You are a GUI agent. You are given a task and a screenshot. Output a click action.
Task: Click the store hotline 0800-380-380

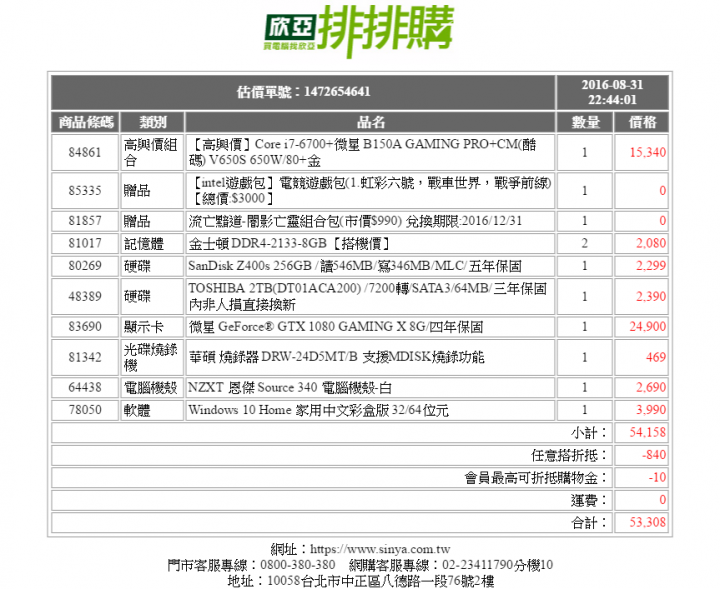(298, 565)
